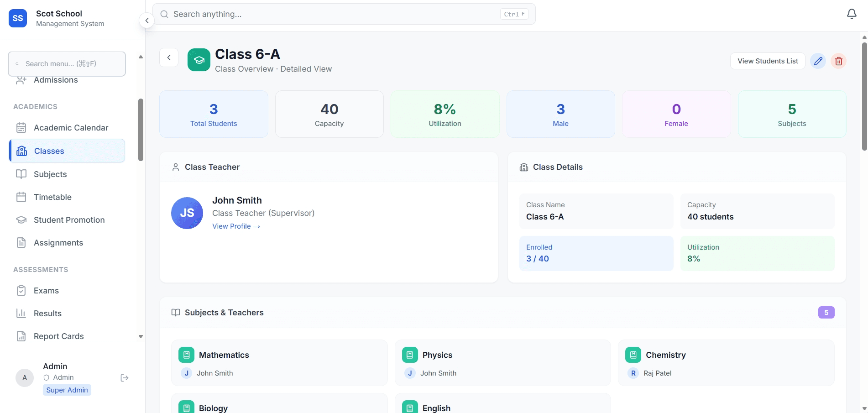The image size is (868, 413).
Task: Select Classes in the sidebar
Action: (67, 151)
